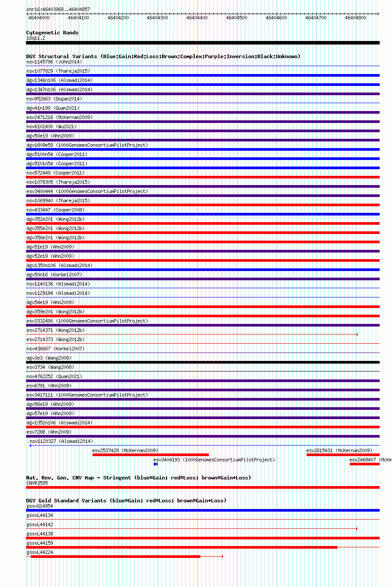Click the Cytogenetic Bands track title
Screen dimensions: 392x587
pyautogui.click(x=52, y=33)
